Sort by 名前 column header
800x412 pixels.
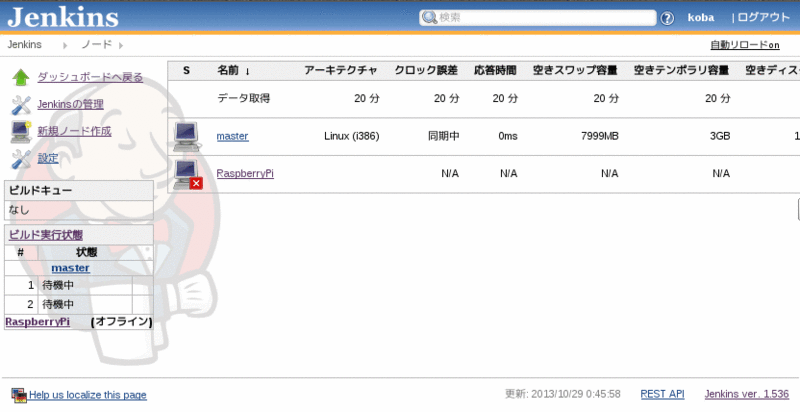click(x=234, y=70)
